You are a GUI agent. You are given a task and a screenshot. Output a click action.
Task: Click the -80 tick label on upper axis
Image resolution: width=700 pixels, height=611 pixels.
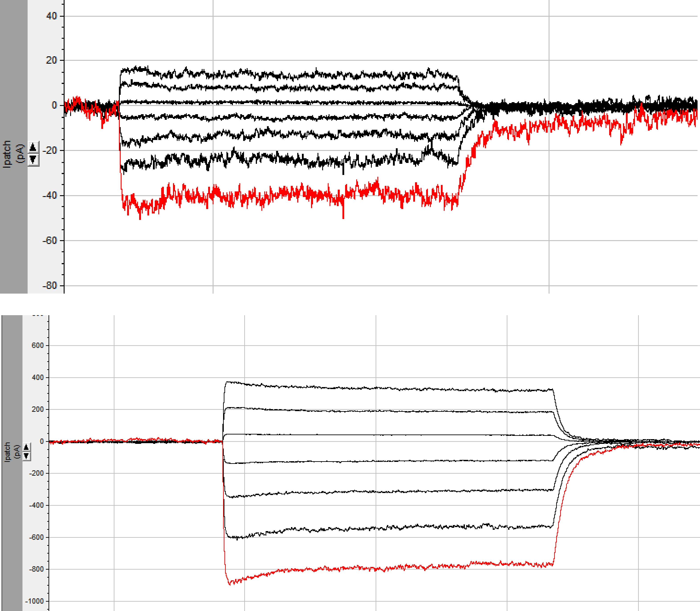pos(50,285)
